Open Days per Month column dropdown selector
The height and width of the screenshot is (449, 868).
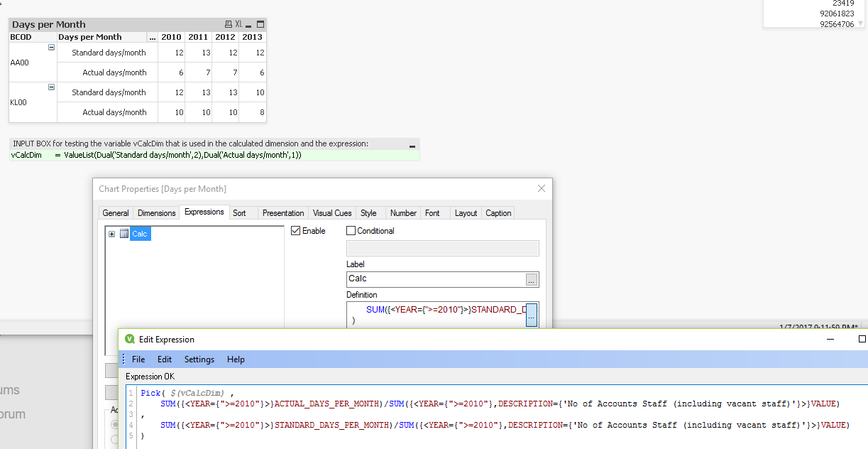click(153, 37)
